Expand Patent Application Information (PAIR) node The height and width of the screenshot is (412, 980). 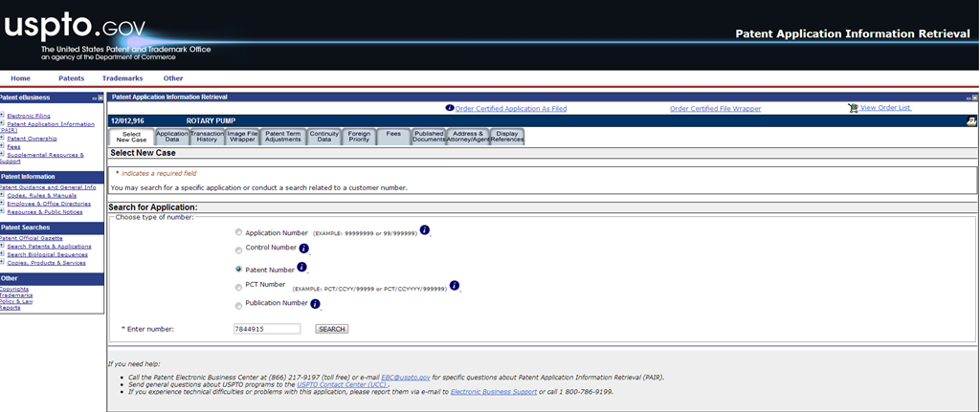pos(3,123)
